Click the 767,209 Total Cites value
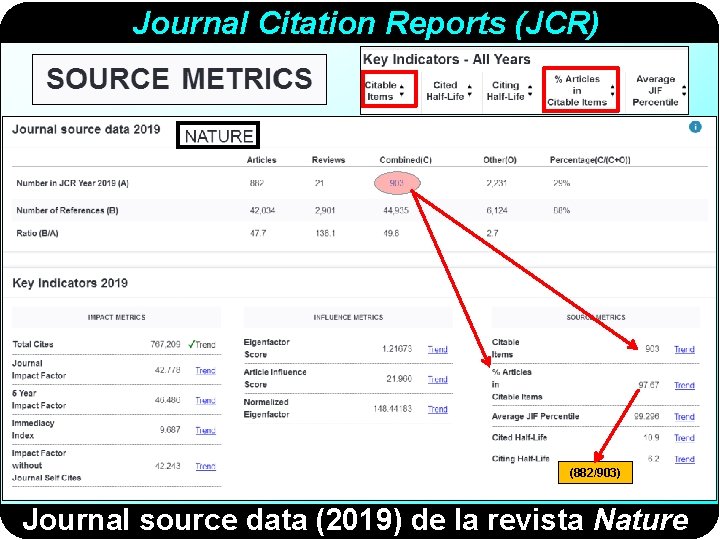The image size is (720, 540). click(165, 344)
